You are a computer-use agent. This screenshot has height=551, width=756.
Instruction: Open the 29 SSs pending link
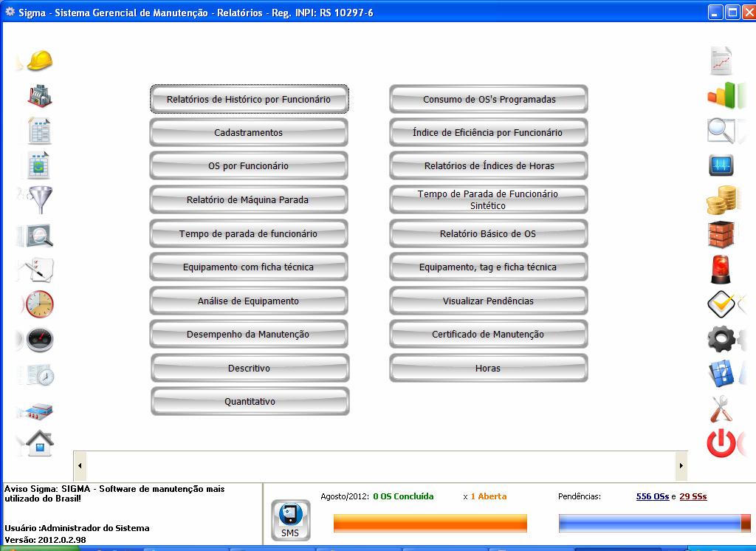(x=693, y=496)
